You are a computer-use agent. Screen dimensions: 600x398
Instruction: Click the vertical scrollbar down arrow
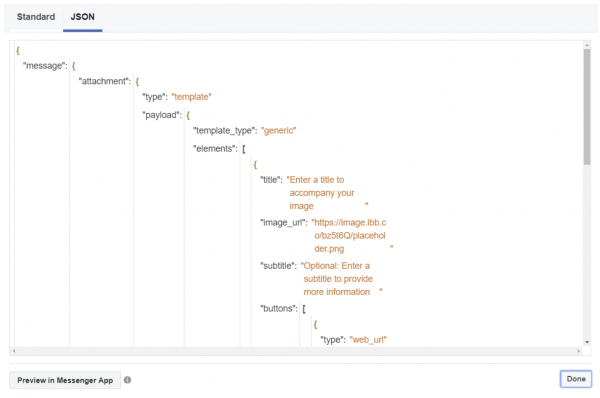(x=587, y=342)
